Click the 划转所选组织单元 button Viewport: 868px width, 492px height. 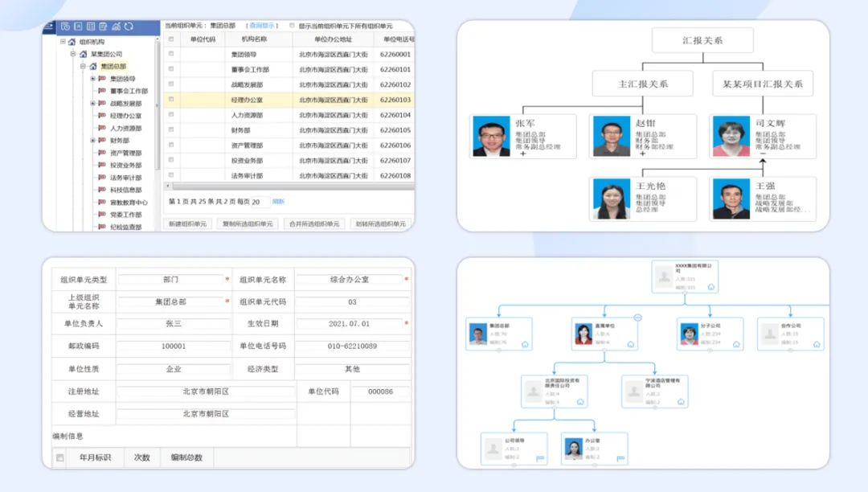point(380,224)
